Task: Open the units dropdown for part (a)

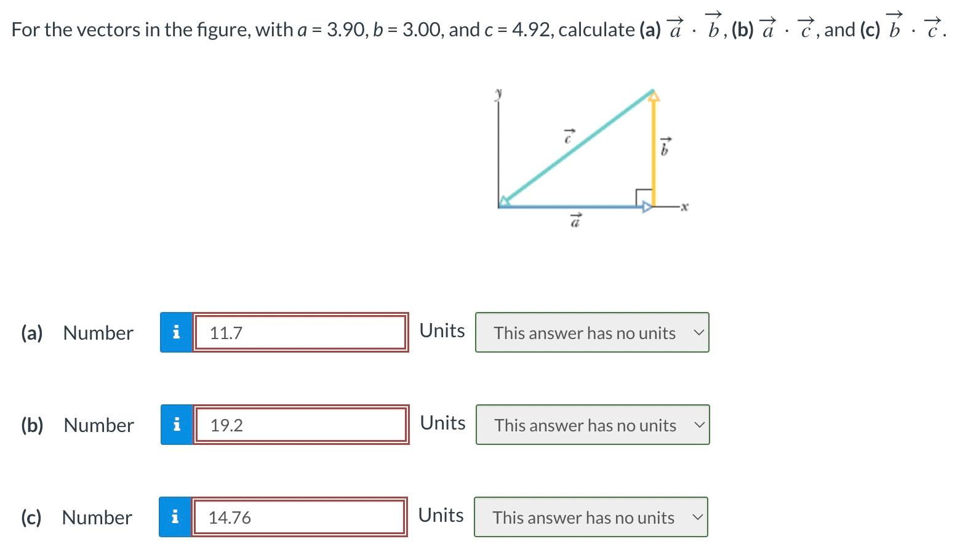Action: coord(591,333)
